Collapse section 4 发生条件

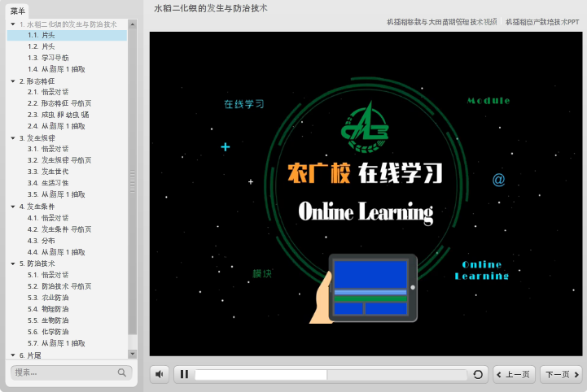[x=13, y=207]
